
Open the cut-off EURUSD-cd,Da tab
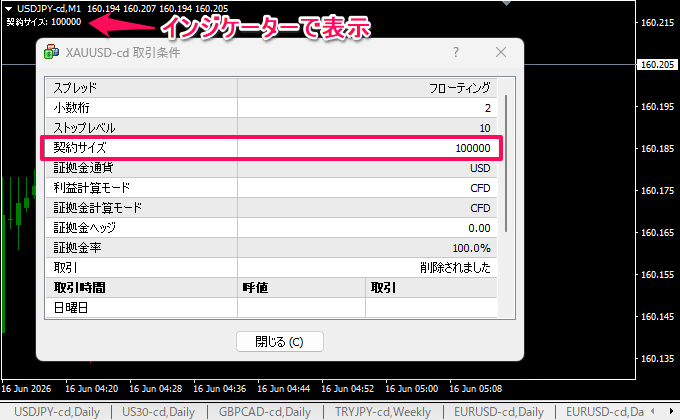pos(605,411)
